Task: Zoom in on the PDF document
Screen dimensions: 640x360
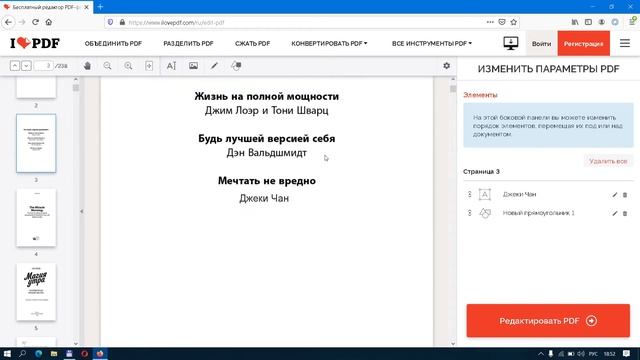Action: point(128,66)
